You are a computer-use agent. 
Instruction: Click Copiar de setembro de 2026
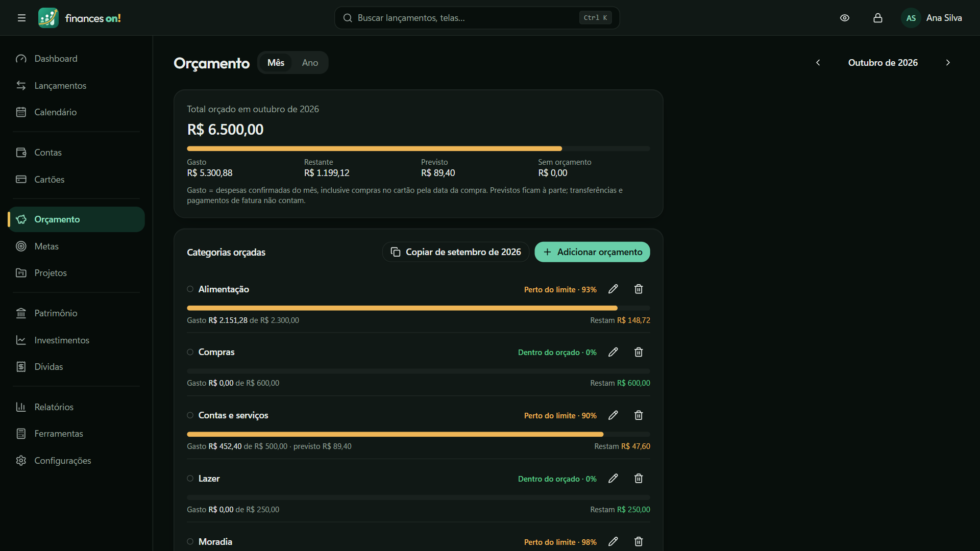[455, 252]
